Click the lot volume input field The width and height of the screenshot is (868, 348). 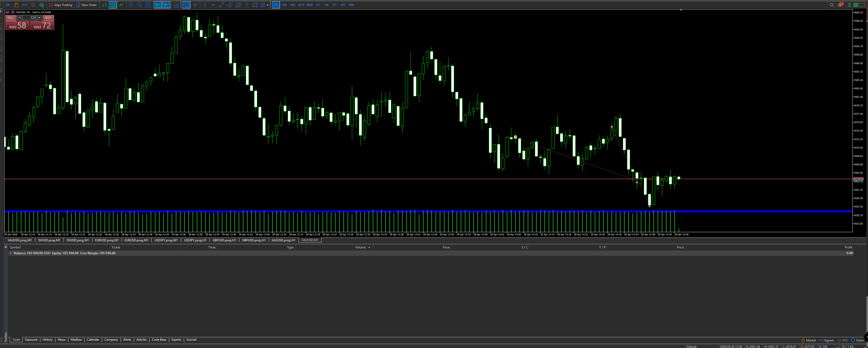[x=30, y=18]
